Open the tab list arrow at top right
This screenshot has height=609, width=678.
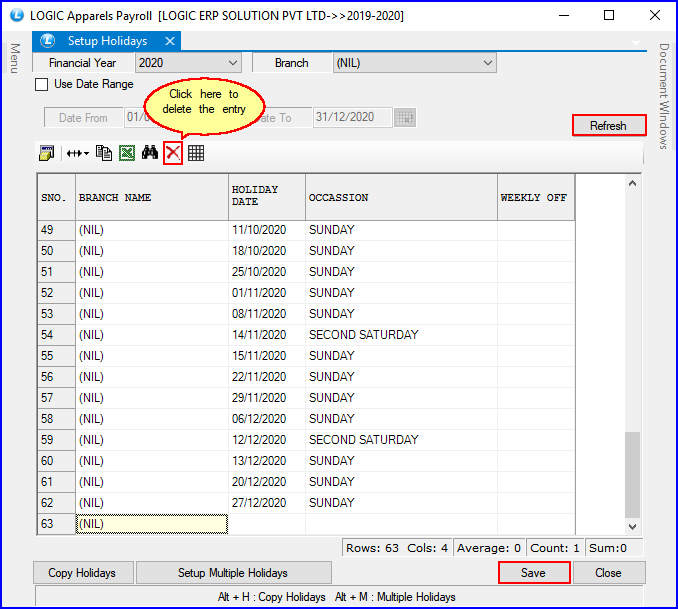coord(636,43)
